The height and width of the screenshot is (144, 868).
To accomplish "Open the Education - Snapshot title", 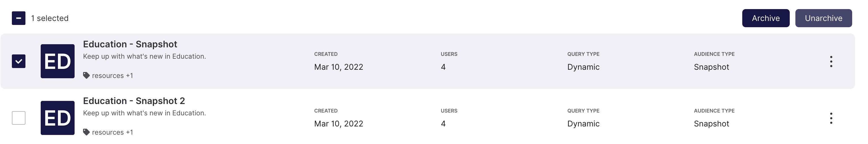I will pyautogui.click(x=130, y=44).
